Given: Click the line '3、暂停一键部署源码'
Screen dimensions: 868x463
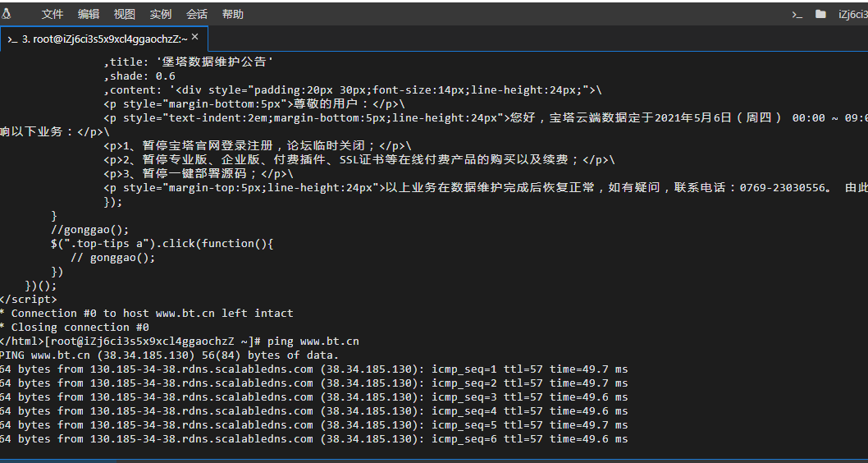Looking at the screenshot, I should pyautogui.click(x=198, y=173).
